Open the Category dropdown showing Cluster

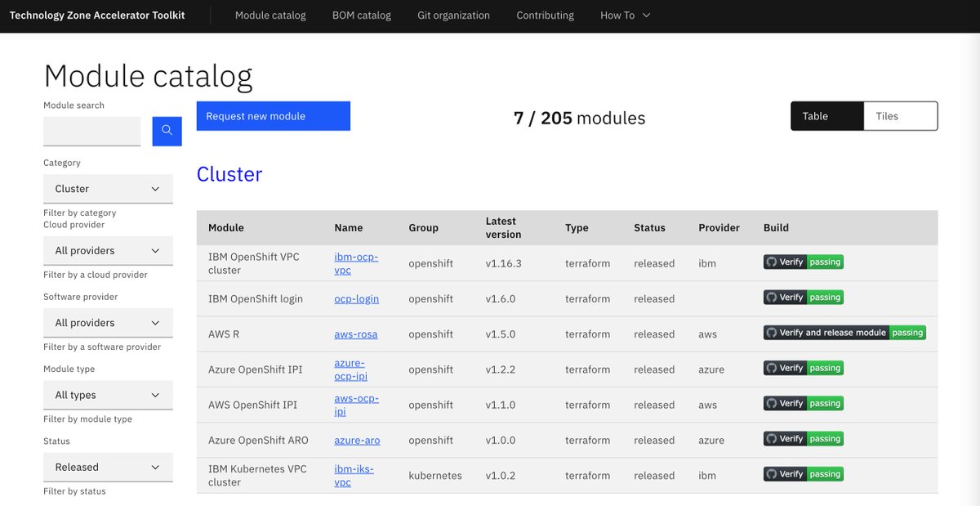(x=108, y=189)
